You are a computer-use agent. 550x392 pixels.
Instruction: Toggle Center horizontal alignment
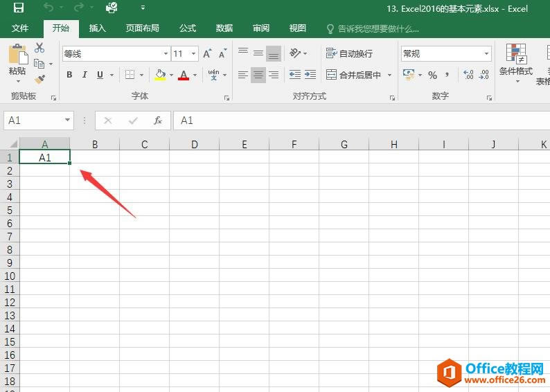point(258,74)
